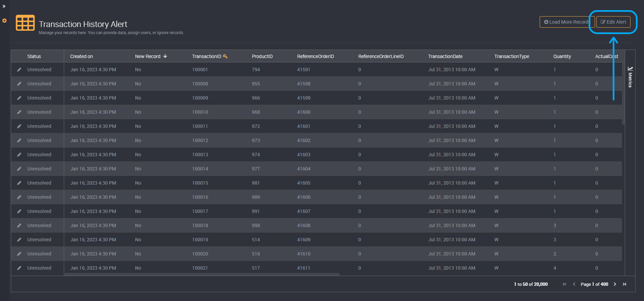Click ProductID cell 998
644x301 pixels.
[x=256, y=225]
